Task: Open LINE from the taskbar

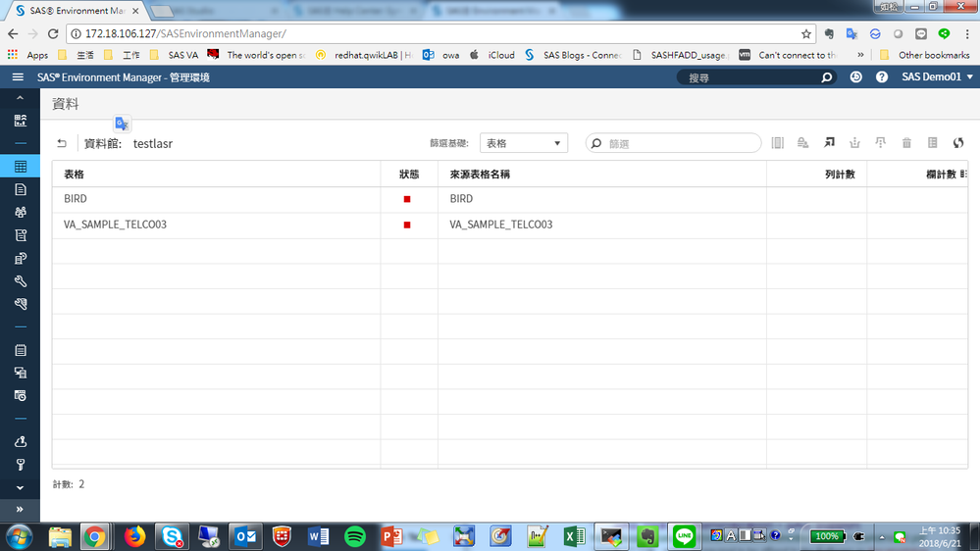Action: click(684, 536)
